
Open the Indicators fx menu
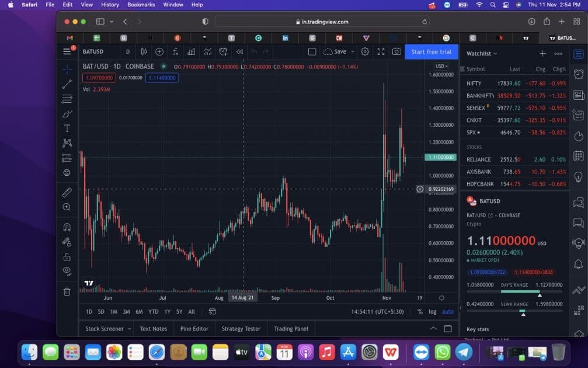coord(175,51)
